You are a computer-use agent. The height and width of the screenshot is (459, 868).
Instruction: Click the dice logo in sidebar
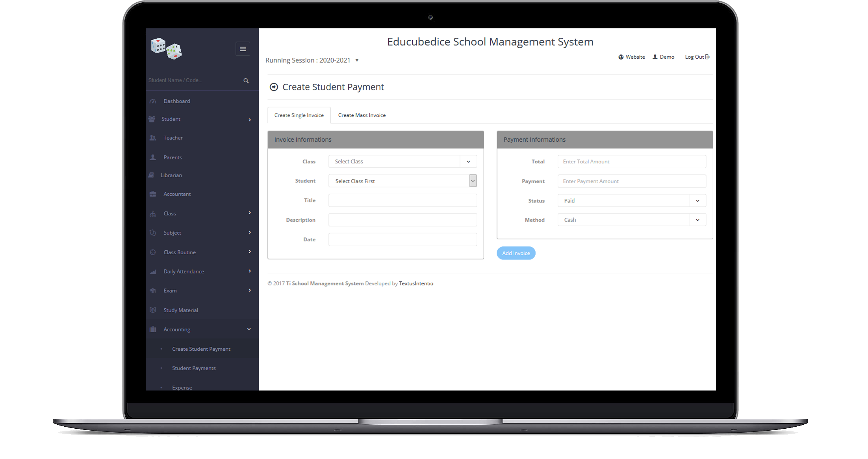(166, 49)
